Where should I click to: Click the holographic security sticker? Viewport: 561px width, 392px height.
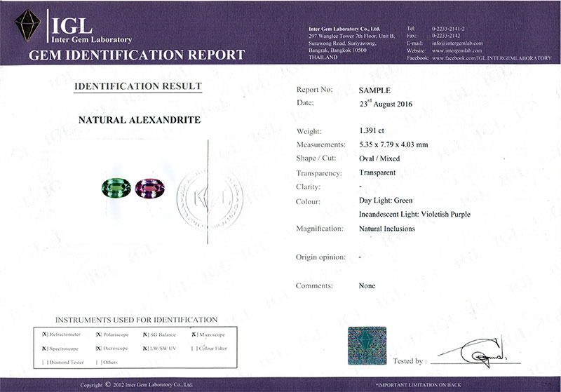point(367,346)
